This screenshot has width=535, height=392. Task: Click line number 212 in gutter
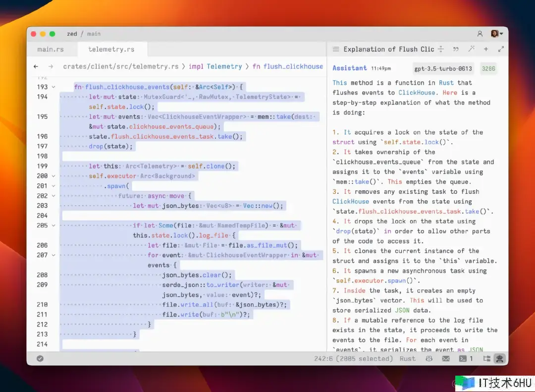click(42, 325)
